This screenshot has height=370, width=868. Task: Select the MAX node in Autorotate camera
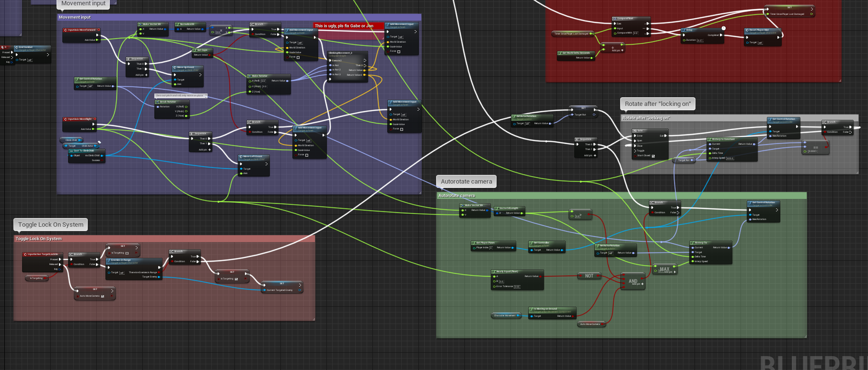(664, 269)
